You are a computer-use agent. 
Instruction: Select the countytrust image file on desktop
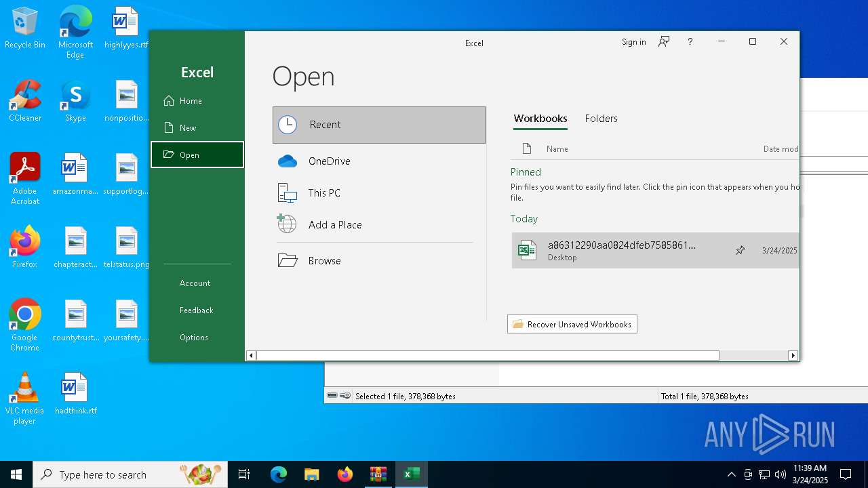tap(75, 321)
